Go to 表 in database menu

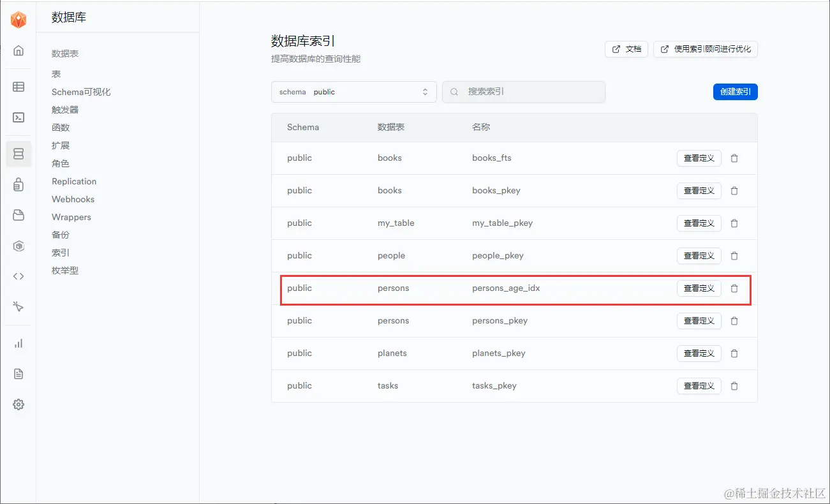coord(56,74)
